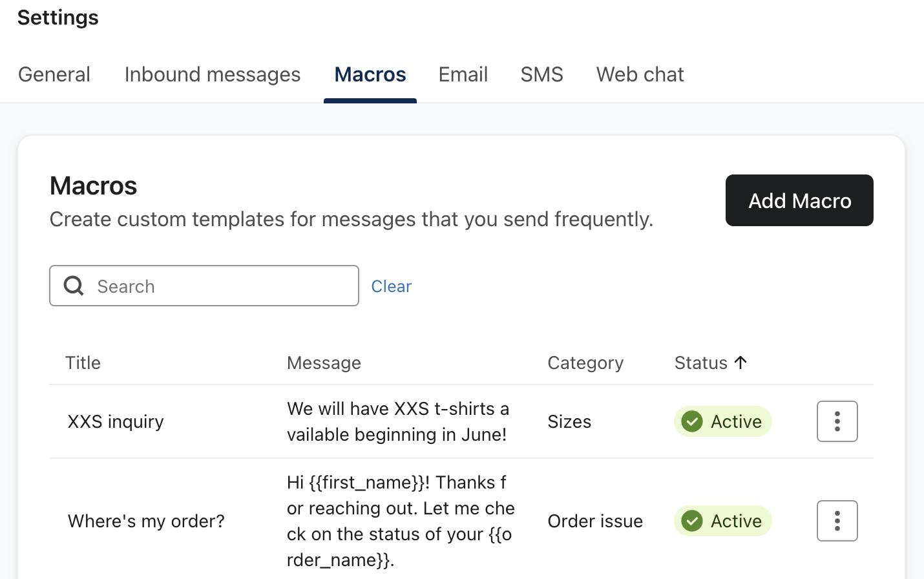Sort macros by the Title column header

pyautogui.click(x=83, y=363)
